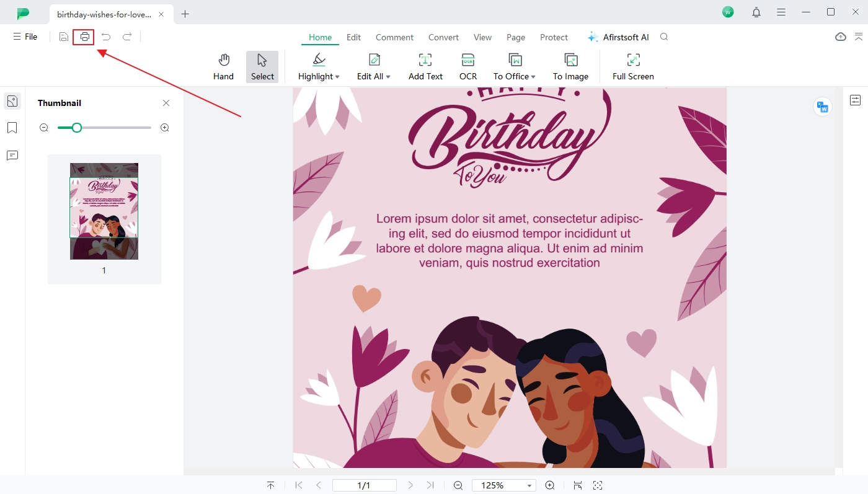
Task: Redo the last action
Action: click(x=127, y=37)
